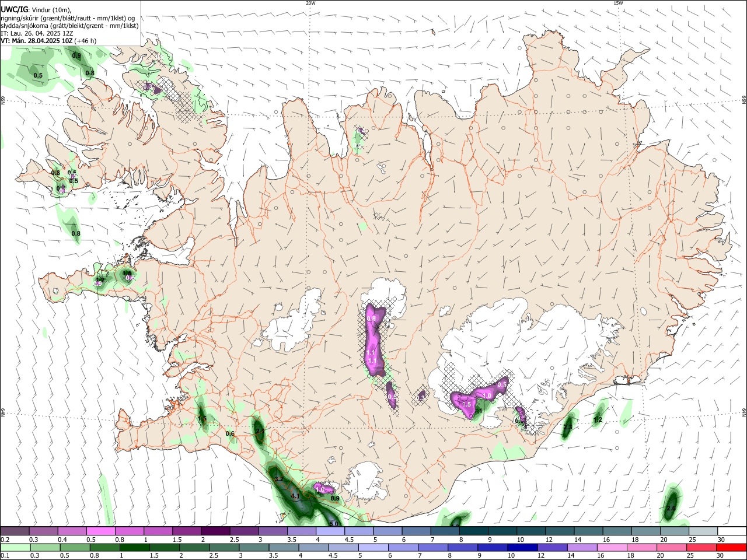Click rain legend swatch between 10 and 12

tap(522, 547)
